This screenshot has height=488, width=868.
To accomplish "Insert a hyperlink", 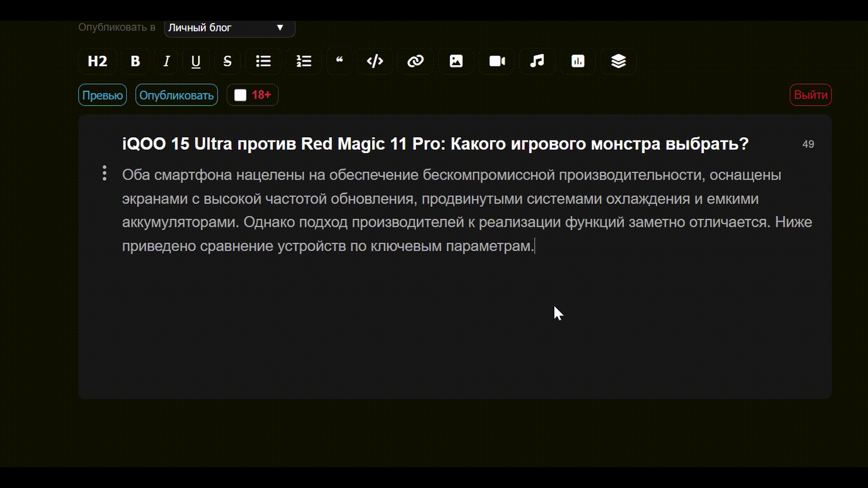I will 415,61.
